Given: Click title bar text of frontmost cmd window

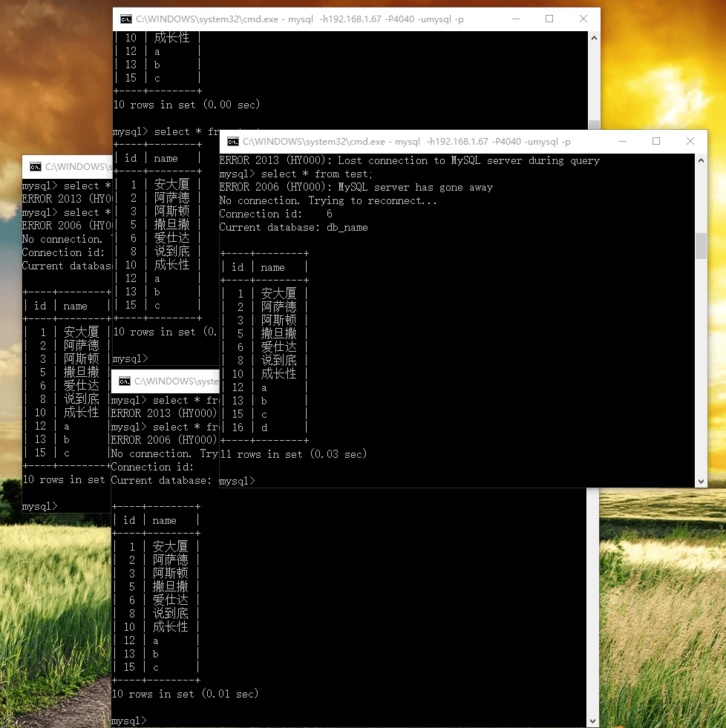Looking at the screenshot, I should [x=406, y=142].
